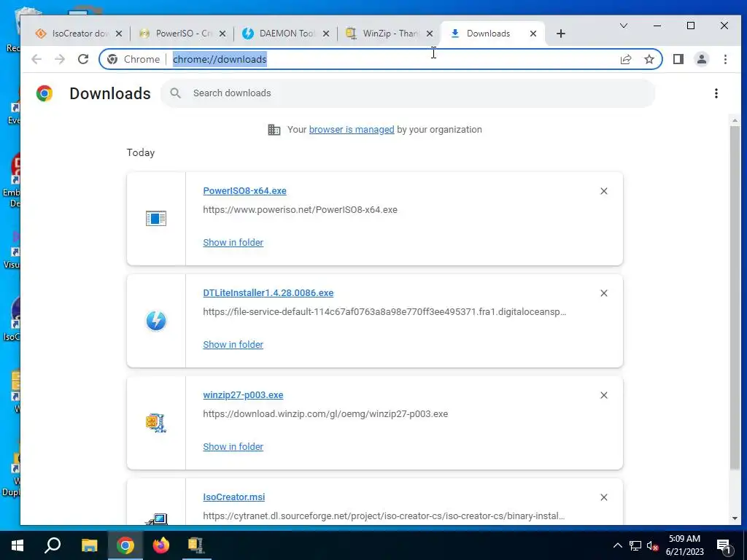Image resolution: width=747 pixels, height=560 pixels.
Task: Open File Explorer from the taskbar
Action: (x=89, y=545)
